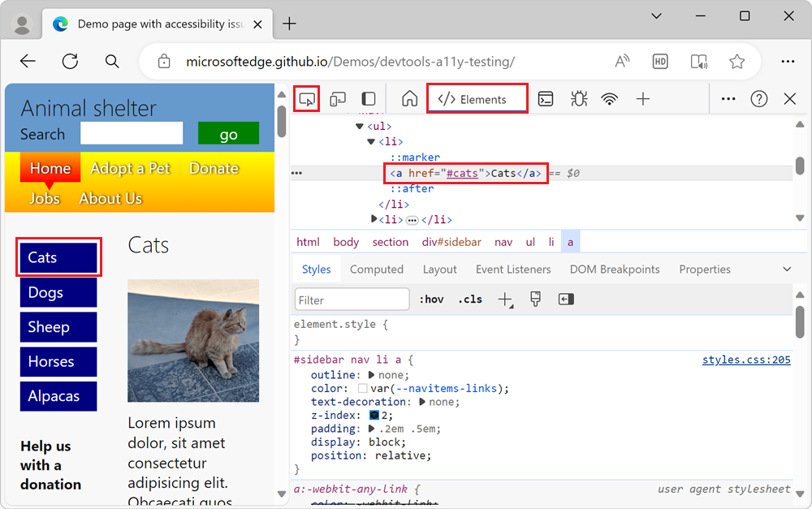Change the DevTools dock side

pos(368,98)
